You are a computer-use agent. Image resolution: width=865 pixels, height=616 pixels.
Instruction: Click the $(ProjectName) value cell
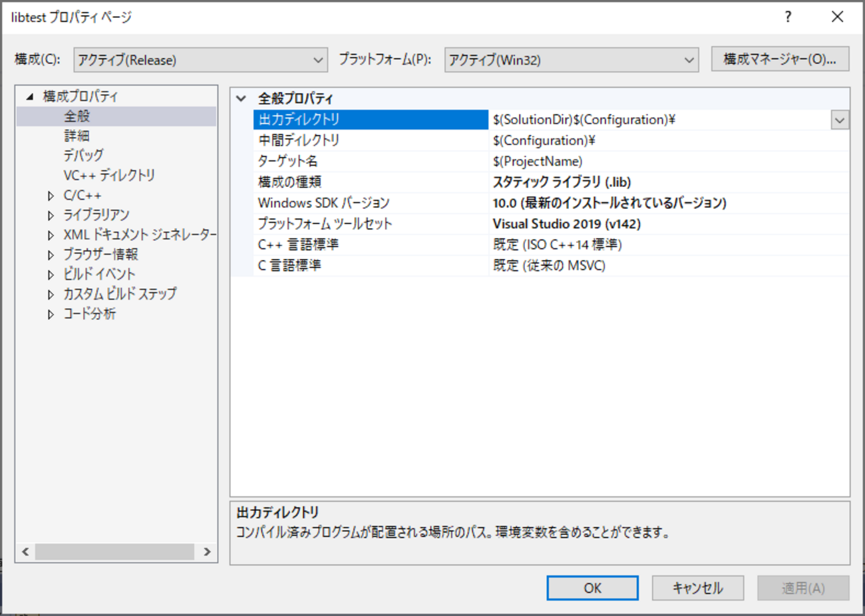point(669,161)
